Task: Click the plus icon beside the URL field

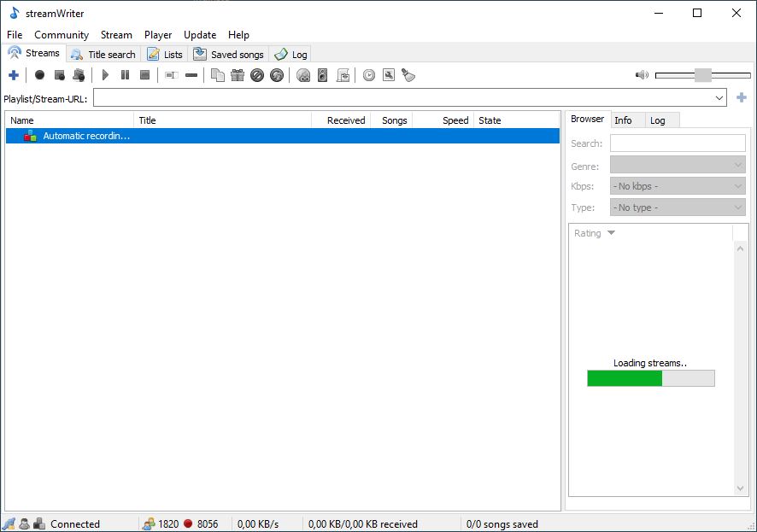Action: click(742, 98)
